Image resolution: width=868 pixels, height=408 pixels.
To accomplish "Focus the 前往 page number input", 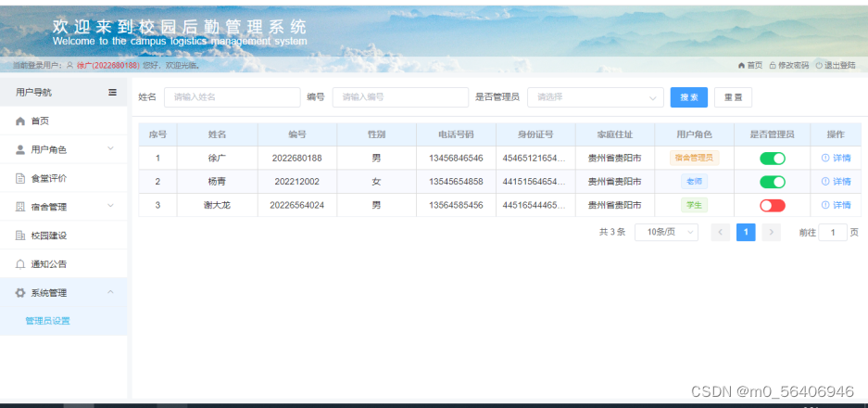I will point(833,232).
